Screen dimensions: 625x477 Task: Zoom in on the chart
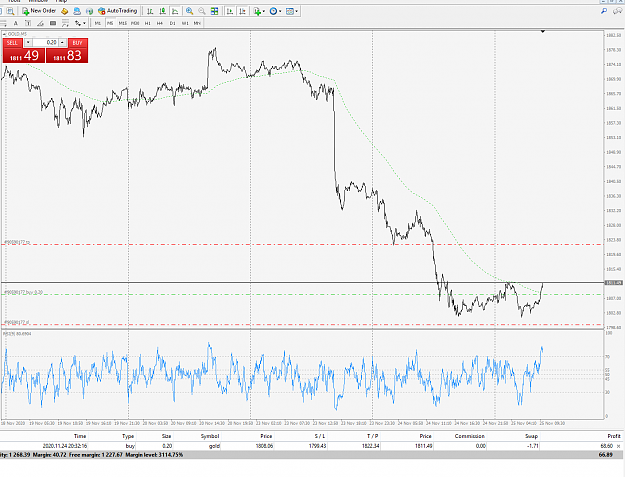[190, 11]
